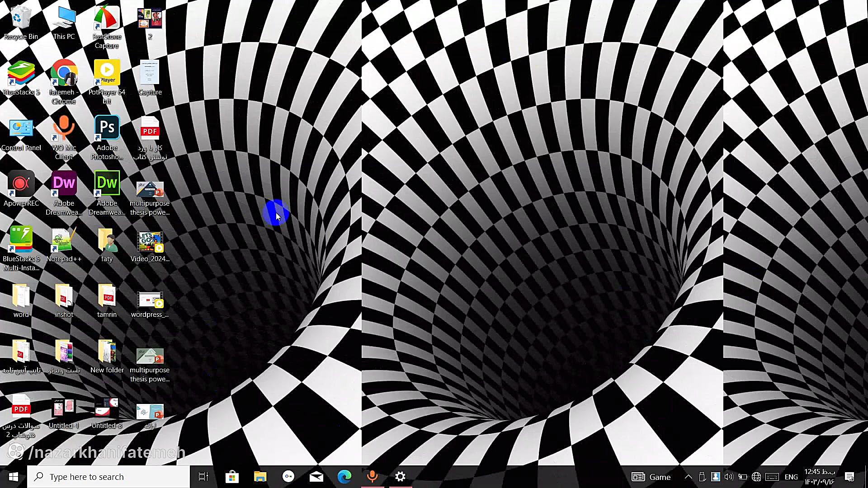The image size is (868, 488).
Task: Select the wordpress_ video file
Action: tap(150, 304)
